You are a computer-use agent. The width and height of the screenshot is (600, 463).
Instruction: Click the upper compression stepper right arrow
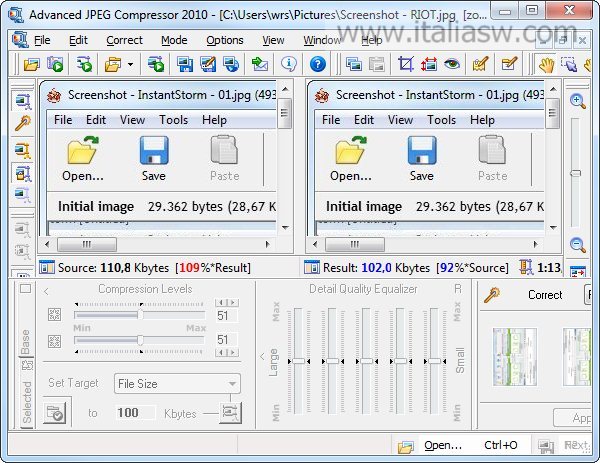tap(233, 303)
